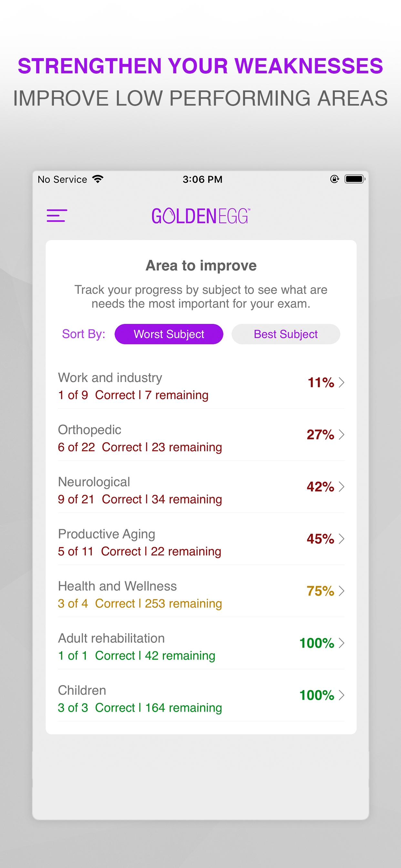Image resolution: width=401 pixels, height=868 pixels.
Task: Tap the 100% score for Adult rehabilitation
Action: (317, 643)
